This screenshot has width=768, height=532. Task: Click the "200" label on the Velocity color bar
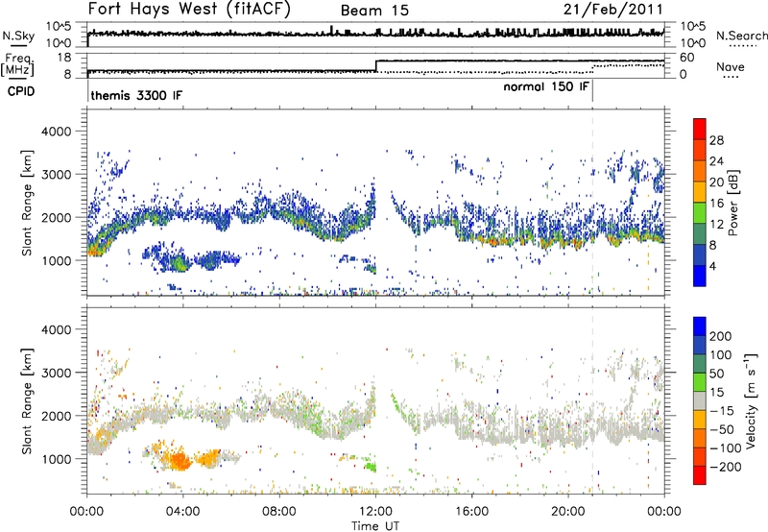pyautogui.click(x=721, y=336)
